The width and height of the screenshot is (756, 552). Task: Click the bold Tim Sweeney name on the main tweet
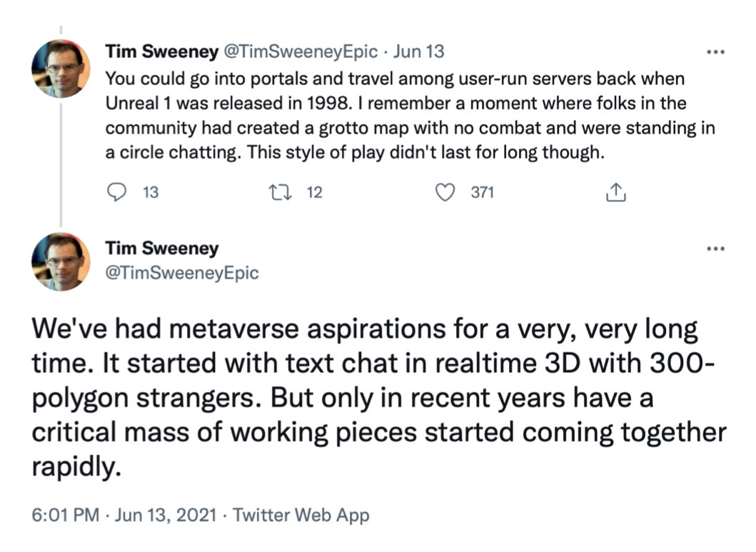click(161, 249)
